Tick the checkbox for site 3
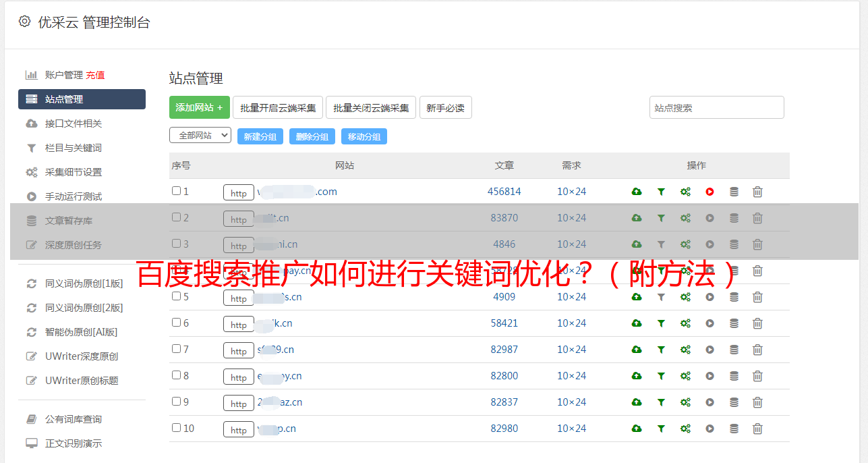868x463 pixels. click(x=176, y=244)
